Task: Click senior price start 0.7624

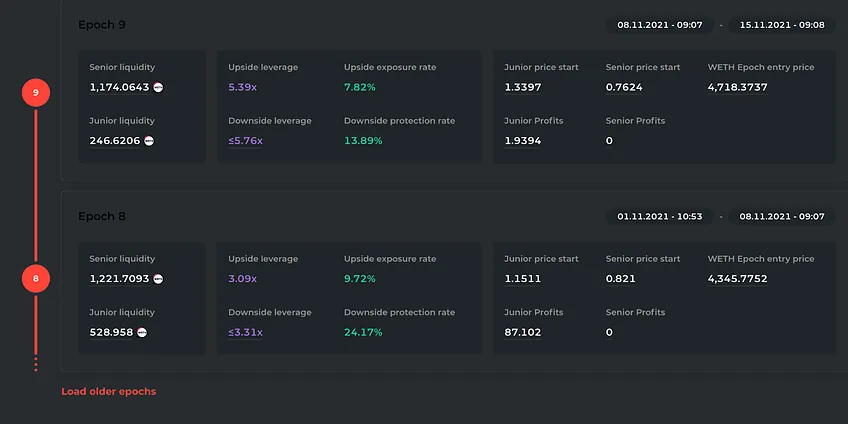Action: [624, 87]
